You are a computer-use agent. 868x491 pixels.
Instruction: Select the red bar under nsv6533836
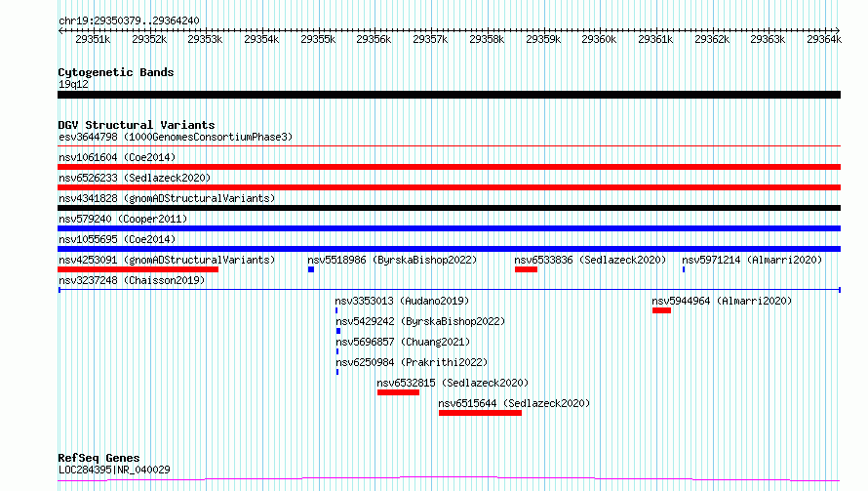(526, 269)
